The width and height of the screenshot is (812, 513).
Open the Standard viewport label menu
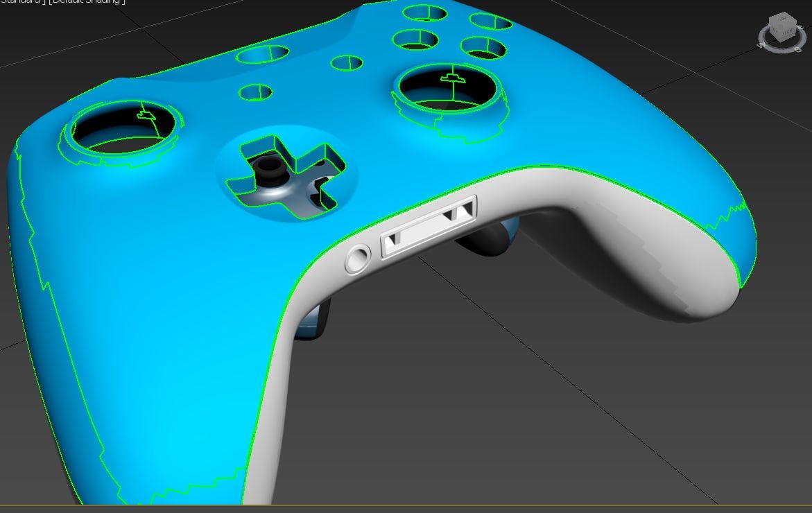[21, 2]
